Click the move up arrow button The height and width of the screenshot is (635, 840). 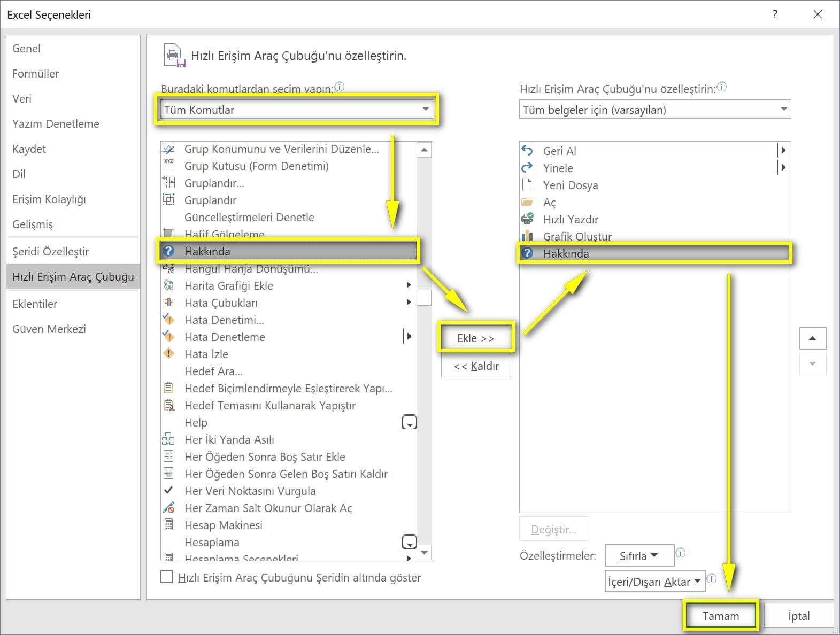[813, 338]
